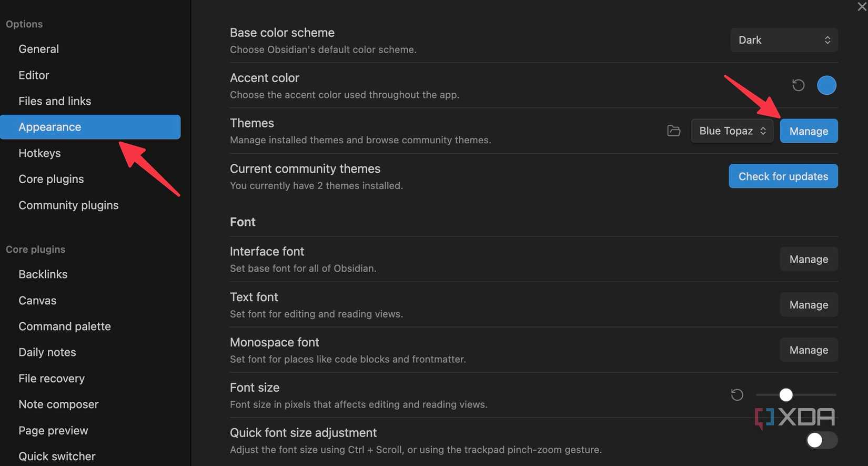Show Daily notes plugin settings
The image size is (868, 466).
coord(47,352)
